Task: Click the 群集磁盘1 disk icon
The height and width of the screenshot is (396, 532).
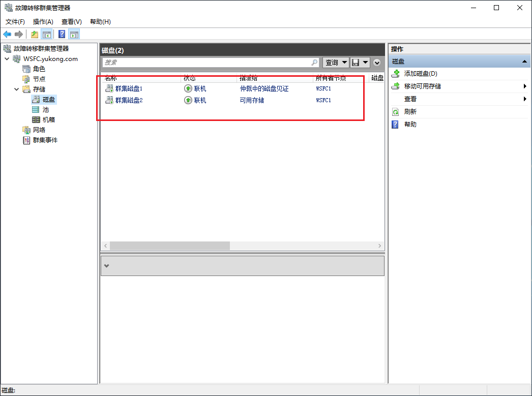Action: click(109, 88)
